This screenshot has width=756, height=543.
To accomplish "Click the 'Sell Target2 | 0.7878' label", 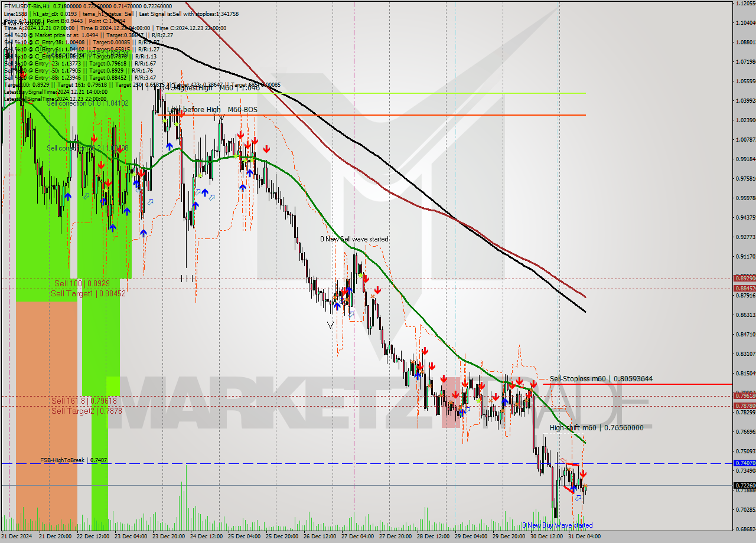I will 86,411.
